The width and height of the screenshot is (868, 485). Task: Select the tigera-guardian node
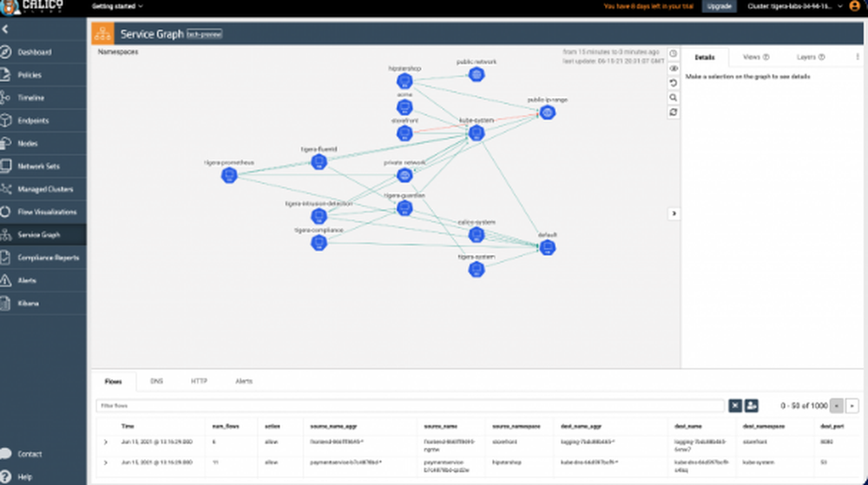click(404, 208)
